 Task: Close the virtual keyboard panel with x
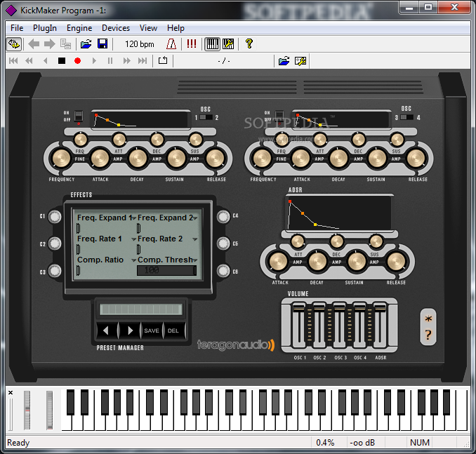pos(11,393)
